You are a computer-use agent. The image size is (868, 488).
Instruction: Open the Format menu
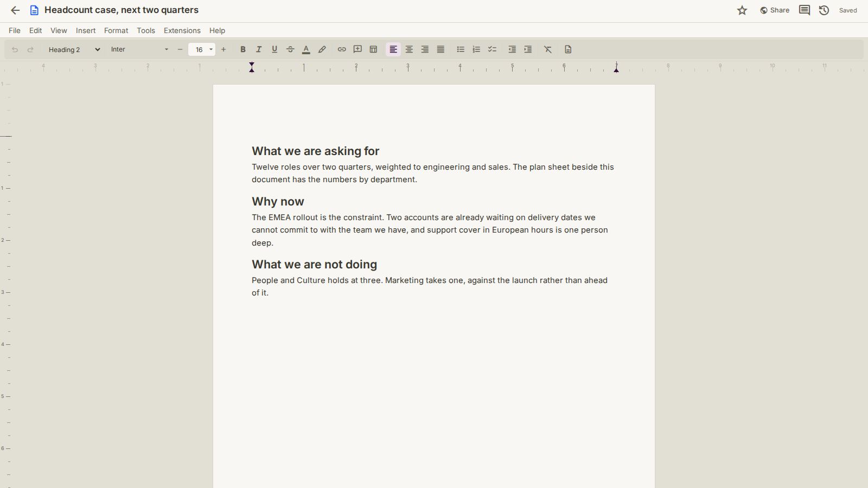[x=116, y=30]
